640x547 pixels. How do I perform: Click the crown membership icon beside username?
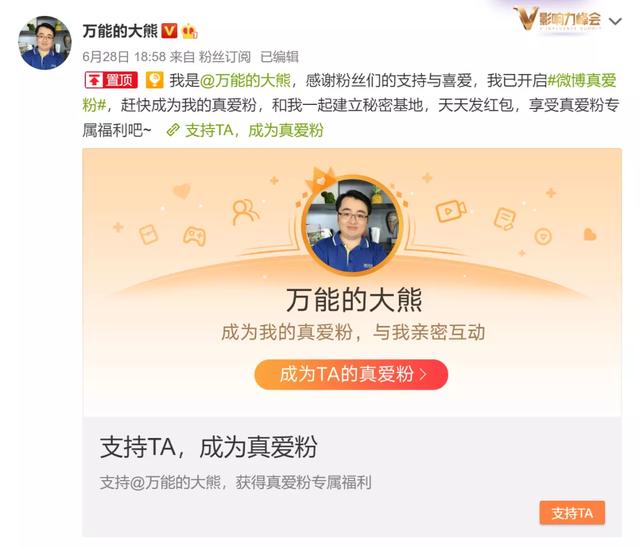[189, 31]
